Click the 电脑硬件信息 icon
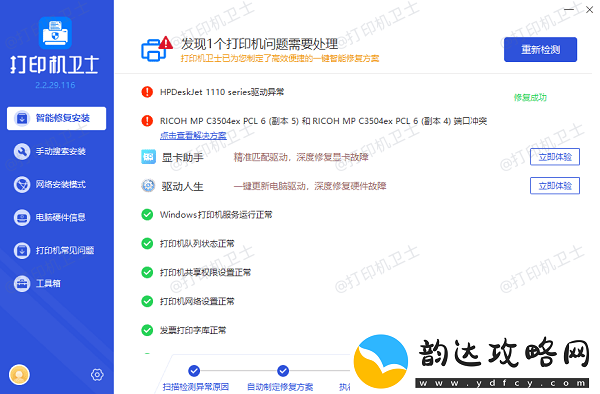The height and width of the screenshot is (394, 600). (22, 218)
